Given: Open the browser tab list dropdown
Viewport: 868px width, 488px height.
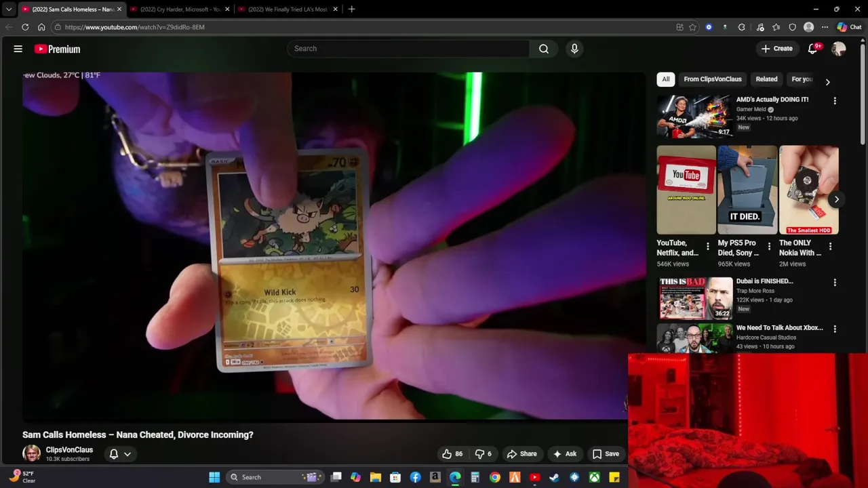Looking at the screenshot, I should [9, 9].
